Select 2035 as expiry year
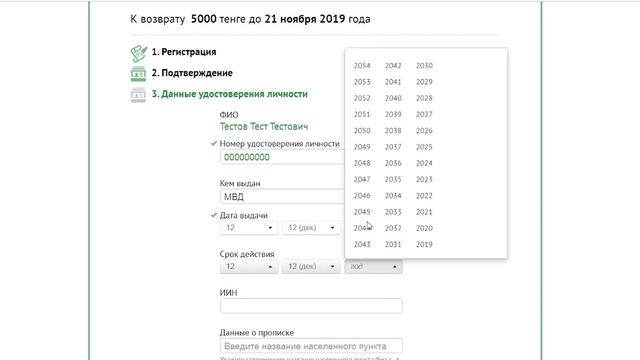Viewport: 640px width, 360px height. (393, 180)
